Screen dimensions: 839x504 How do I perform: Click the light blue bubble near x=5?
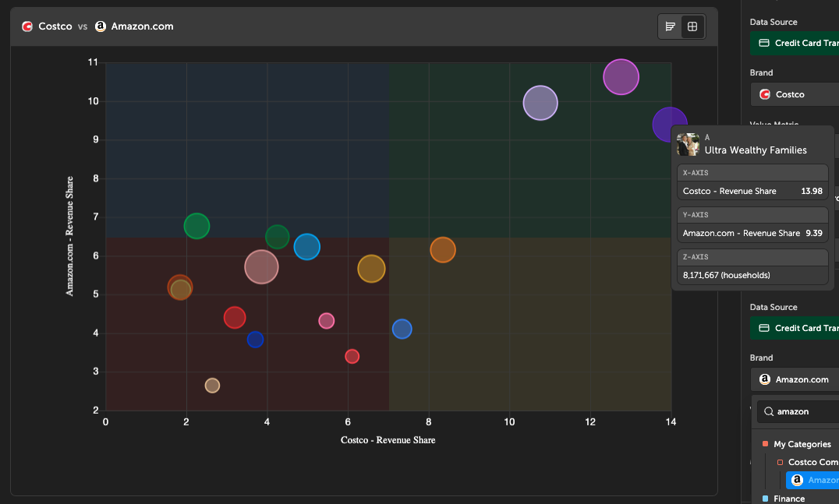pos(306,247)
